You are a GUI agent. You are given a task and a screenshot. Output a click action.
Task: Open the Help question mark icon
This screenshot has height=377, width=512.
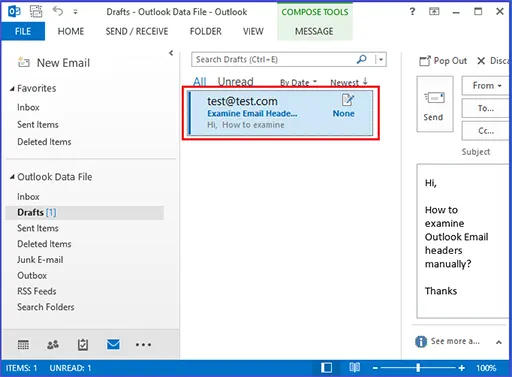click(x=412, y=12)
